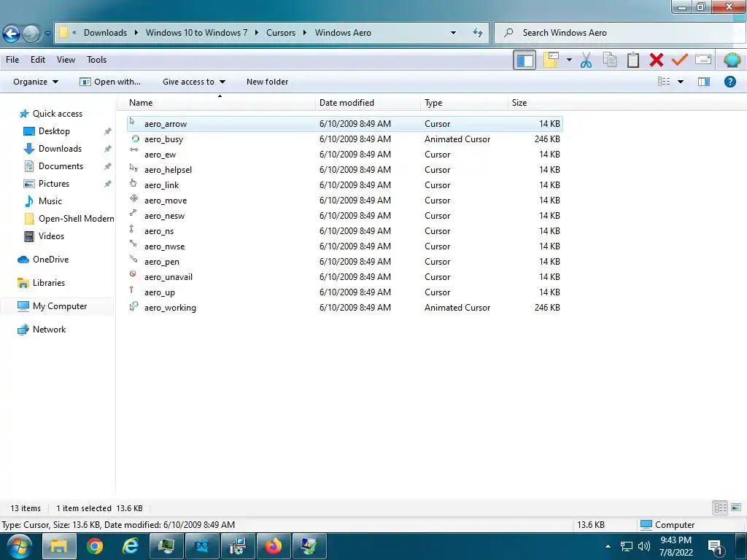
Task: Open the Edit menu
Action: (x=38, y=60)
